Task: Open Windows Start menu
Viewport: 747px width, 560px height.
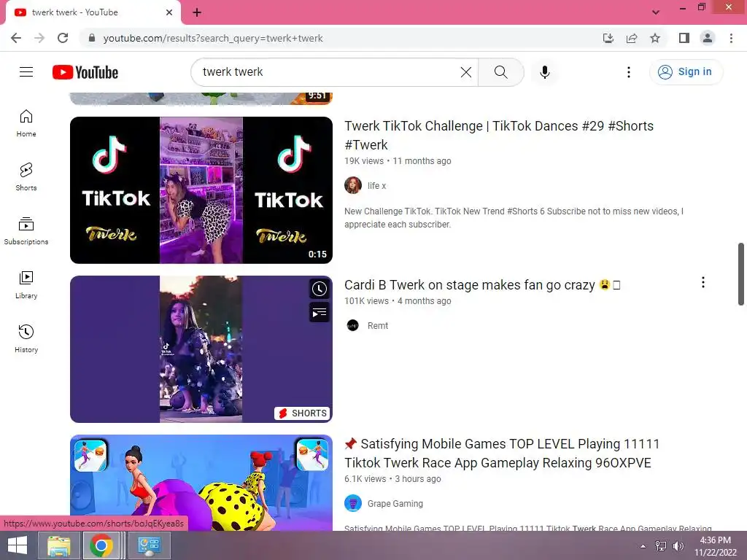Action: (x=18, y=545)
